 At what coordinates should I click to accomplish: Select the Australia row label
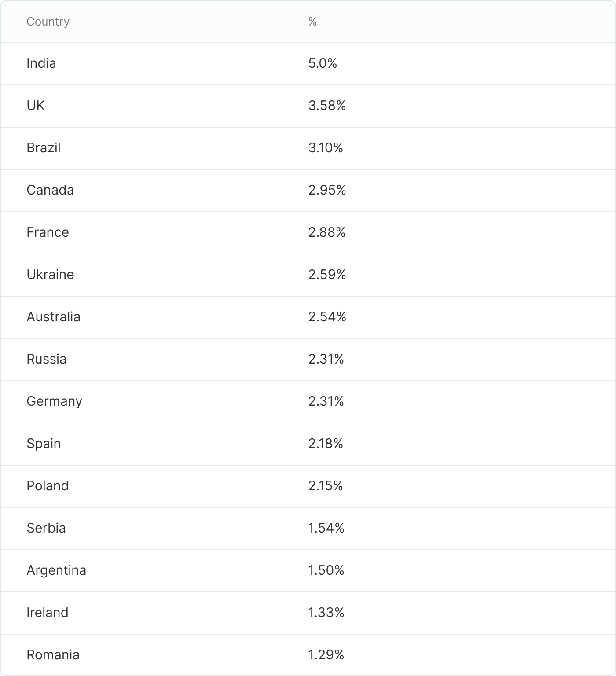click(53, 317)
